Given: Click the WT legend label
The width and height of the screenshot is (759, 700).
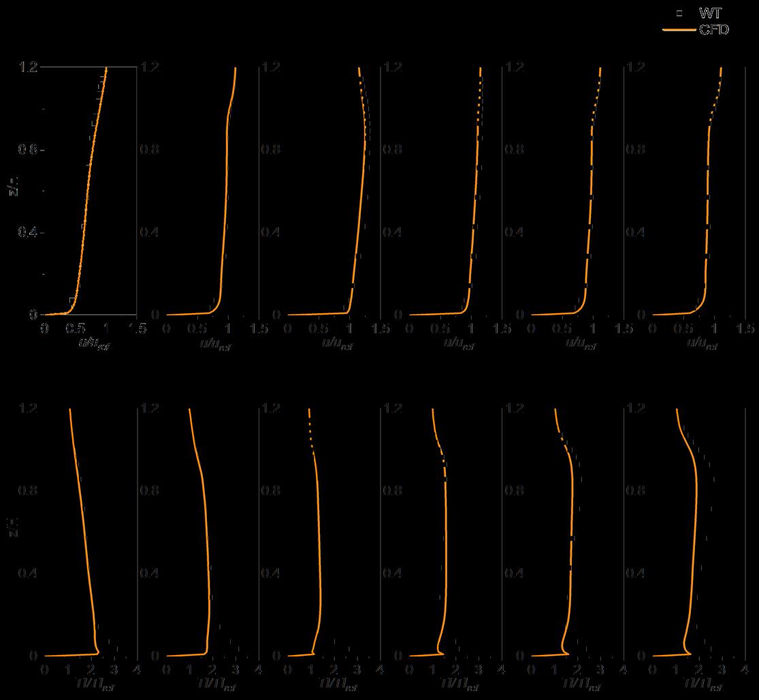Looking at the screenshot, I should (x=709, y=13).
